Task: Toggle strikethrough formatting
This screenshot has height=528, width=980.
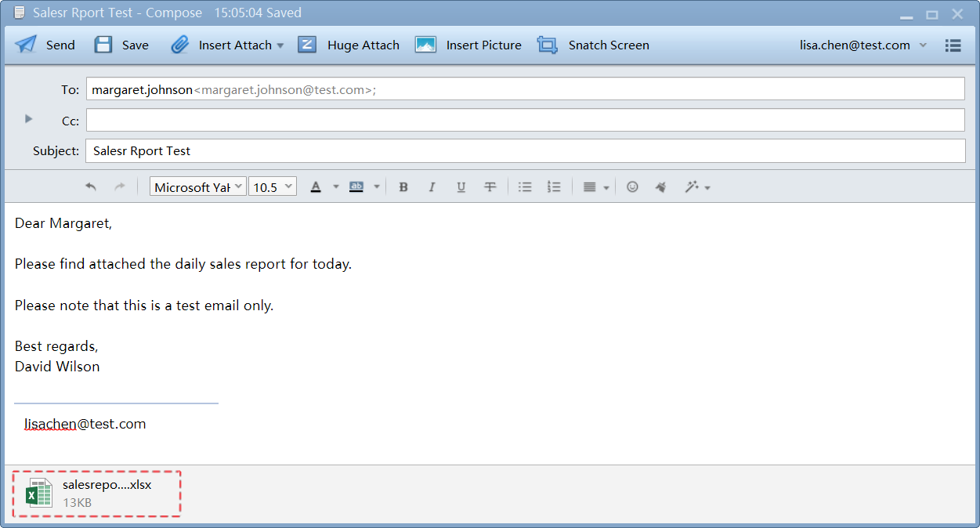Action: (490, 187)
